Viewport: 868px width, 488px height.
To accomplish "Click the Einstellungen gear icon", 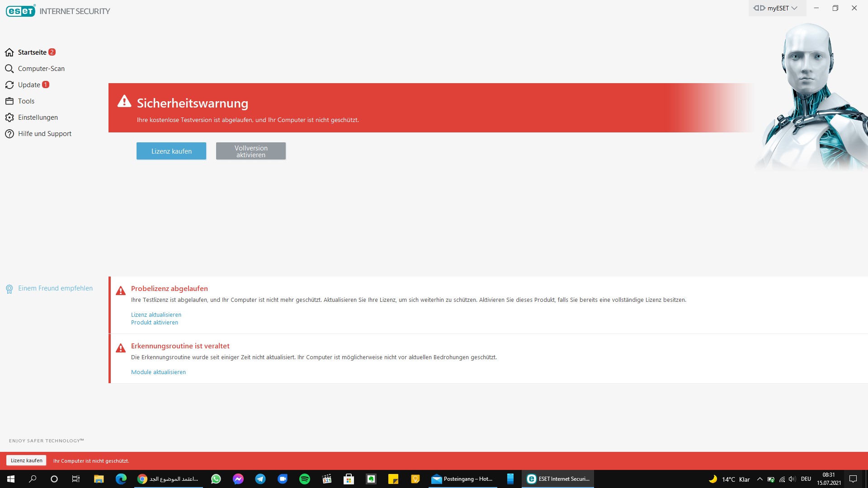I will click(x=9, y=117).
